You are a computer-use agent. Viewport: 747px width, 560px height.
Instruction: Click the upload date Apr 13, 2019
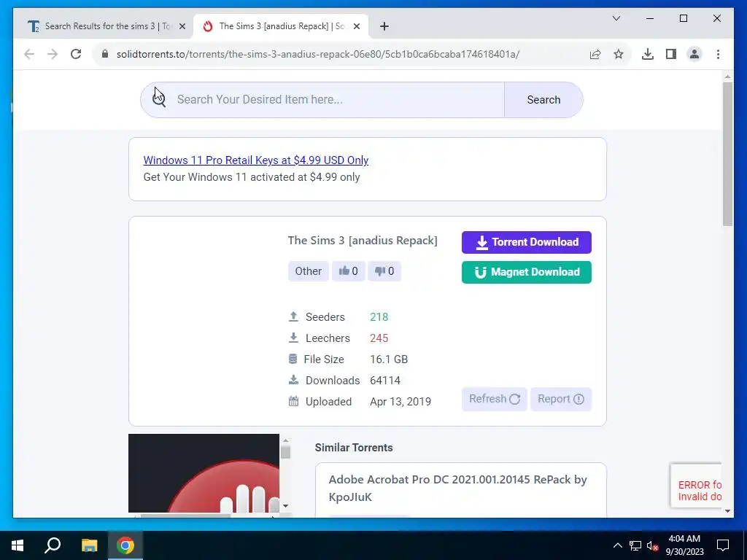point(400,402)
